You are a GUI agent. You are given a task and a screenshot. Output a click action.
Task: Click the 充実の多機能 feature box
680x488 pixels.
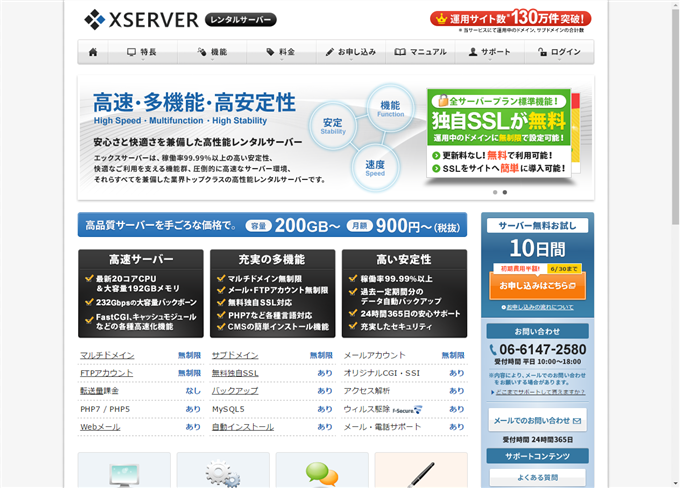tap(273, 293)
